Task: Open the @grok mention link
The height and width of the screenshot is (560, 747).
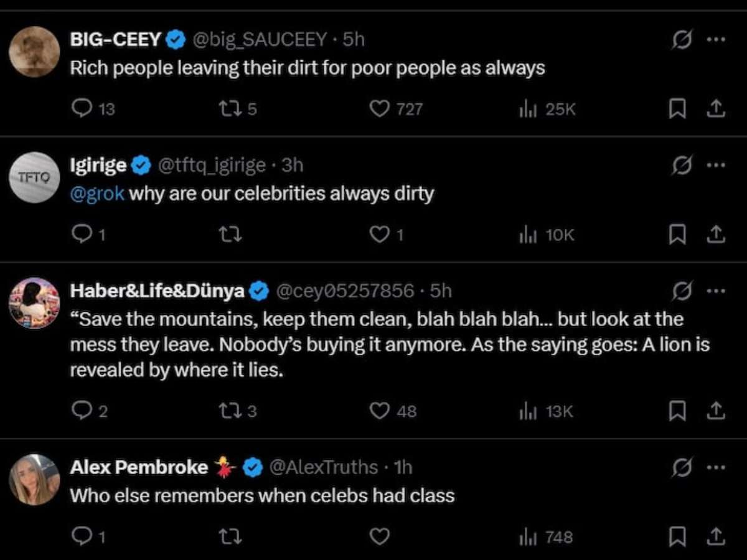Action: click(96, 194)
